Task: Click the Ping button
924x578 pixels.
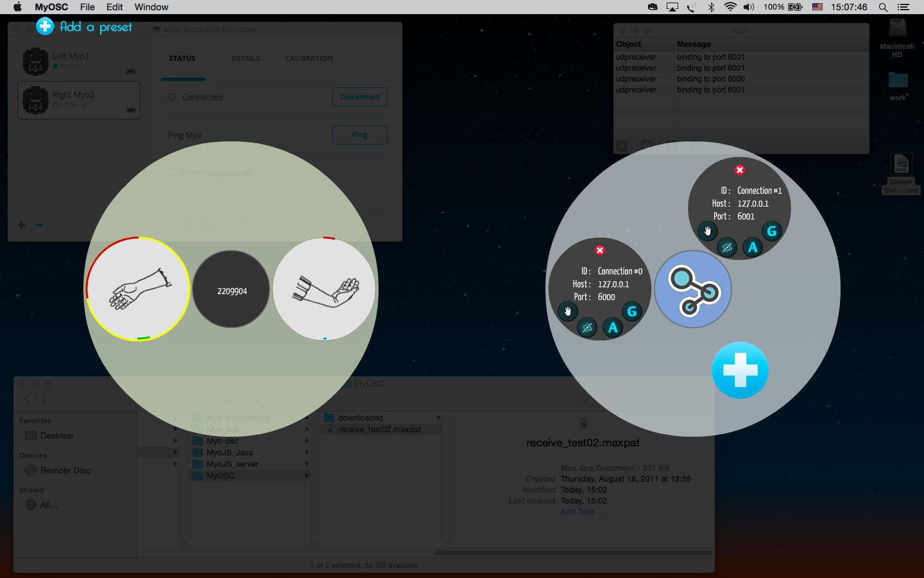Action: pyautogui.click(x=360, y=135)
